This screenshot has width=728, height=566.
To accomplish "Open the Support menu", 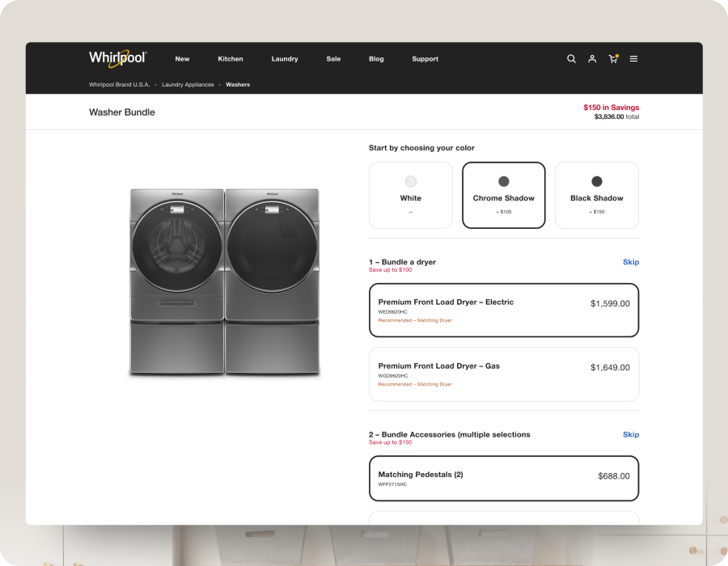I will [x=425, y=59].
